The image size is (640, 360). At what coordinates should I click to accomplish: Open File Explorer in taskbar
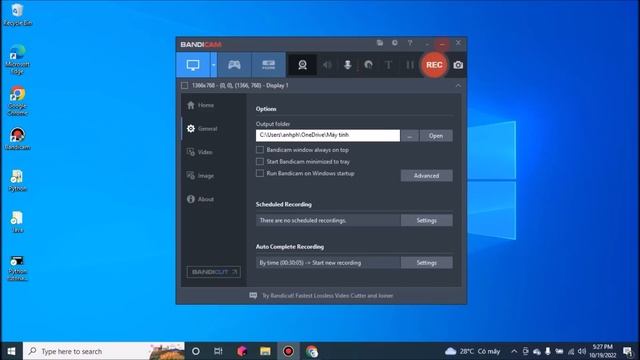(x=265, y=351)
